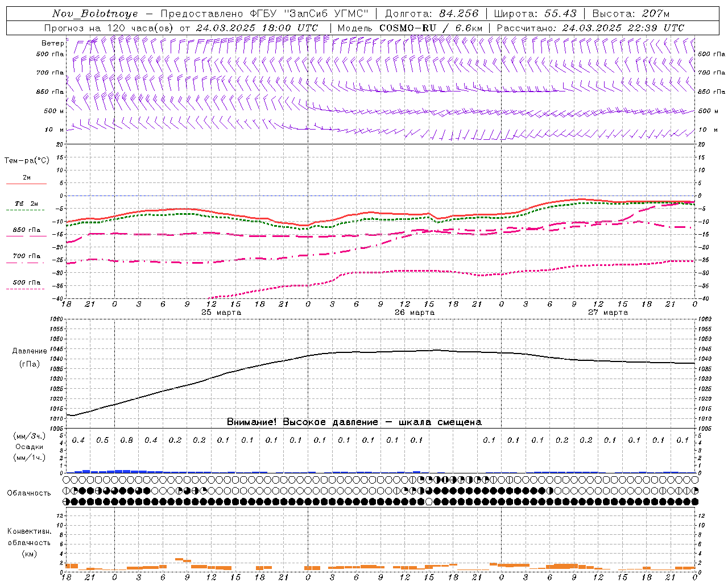Click the Прогноз на 120 часа(ов) text
728x582 pixels.
109,28
